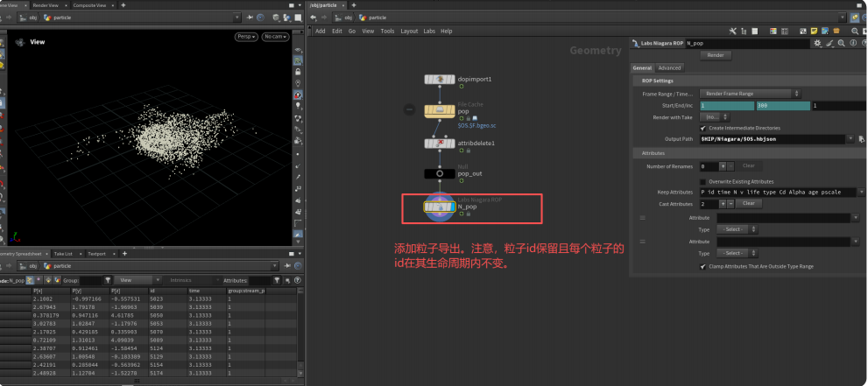Viewport: 868px width, 386px height.
Task: Click the Output Path input field
Action: 771,139
